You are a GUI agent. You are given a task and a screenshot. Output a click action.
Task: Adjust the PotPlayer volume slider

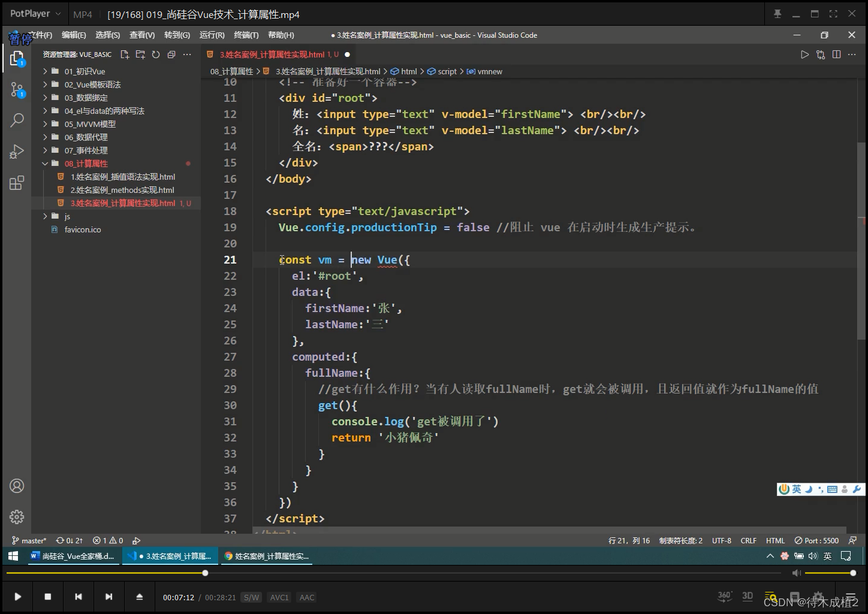pyautogui.click(x=829, y=573)
